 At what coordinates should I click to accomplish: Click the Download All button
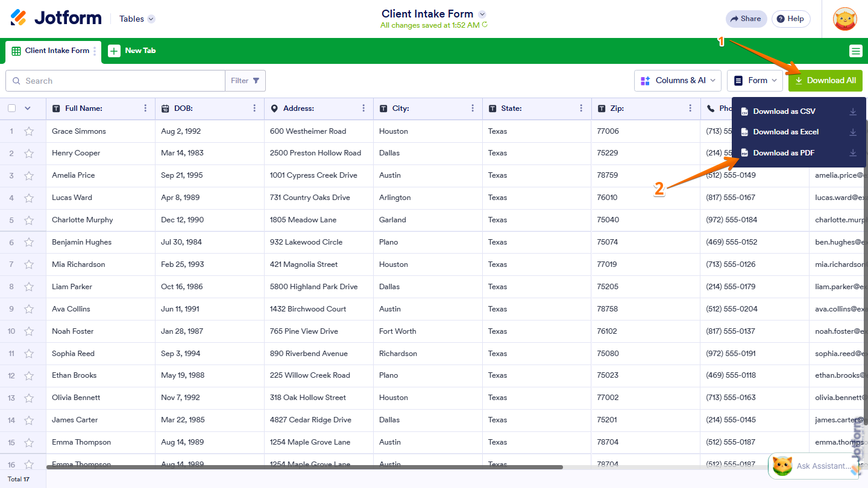tap(825, 81)
